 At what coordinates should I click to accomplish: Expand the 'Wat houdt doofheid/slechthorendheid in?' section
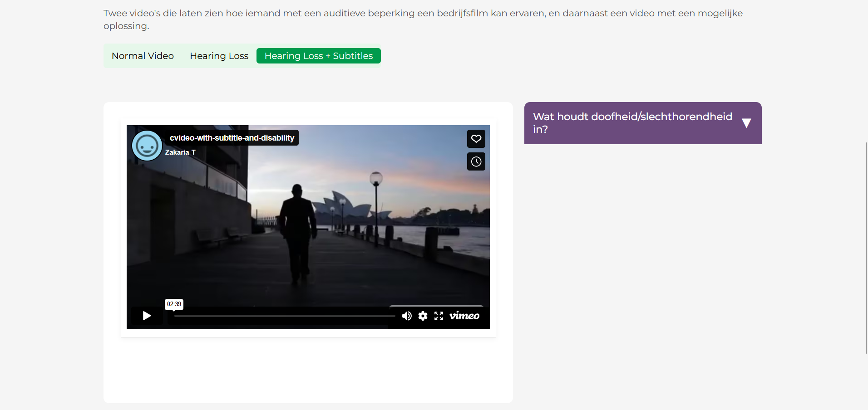point(632,123)
